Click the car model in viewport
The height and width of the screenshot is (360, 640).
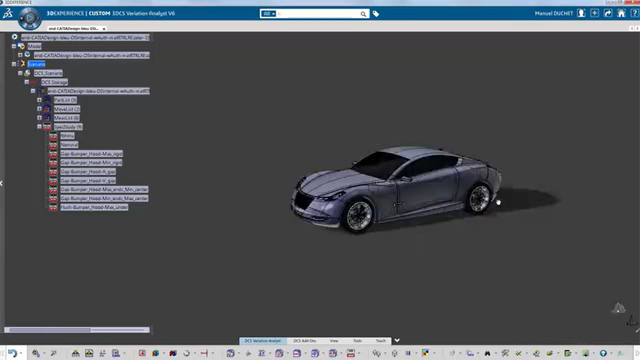tap(396, 189)
